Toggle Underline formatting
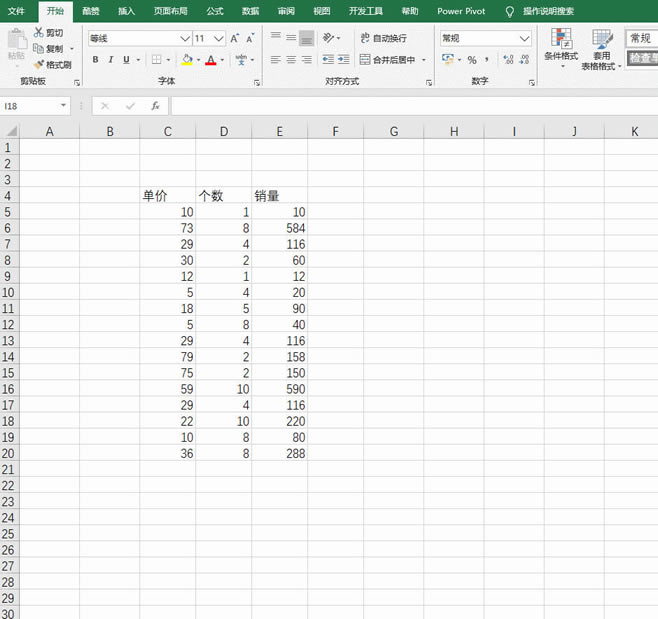Image resolution: width=658 pixels, height=619 pixels. 126,60
